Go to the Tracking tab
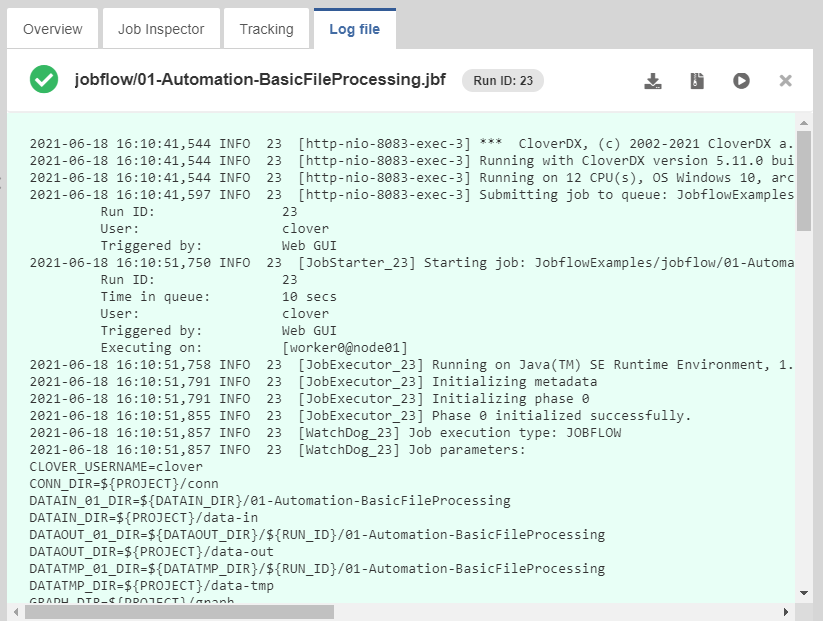The height and width of the screenshot is (621, 823). [266, 29]
